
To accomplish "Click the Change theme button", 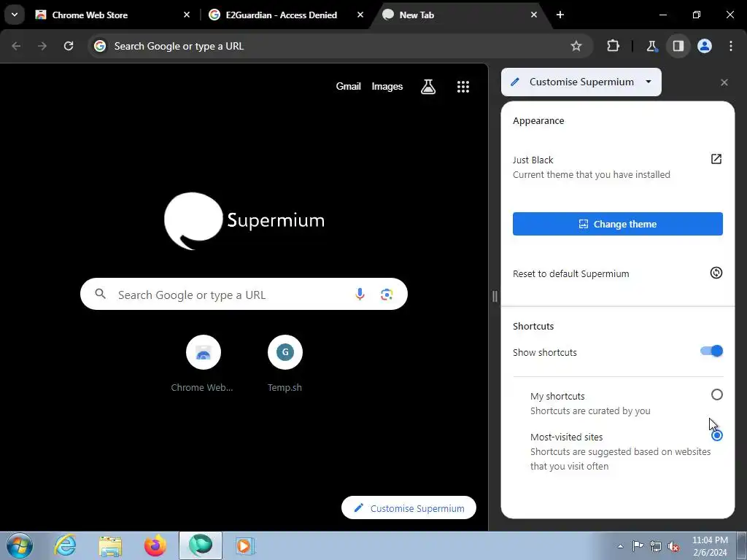I will 618,224.
